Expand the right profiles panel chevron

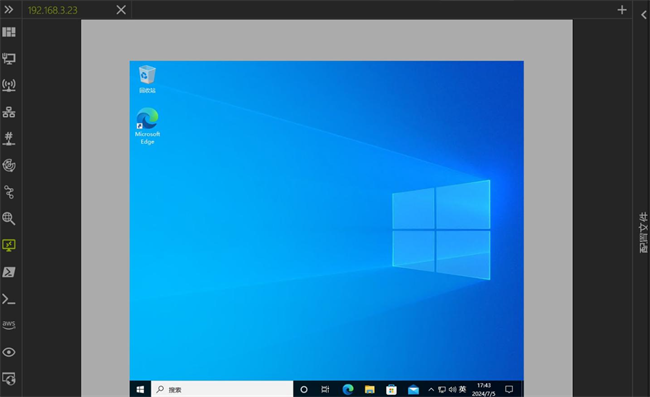[x=643, y=15]
